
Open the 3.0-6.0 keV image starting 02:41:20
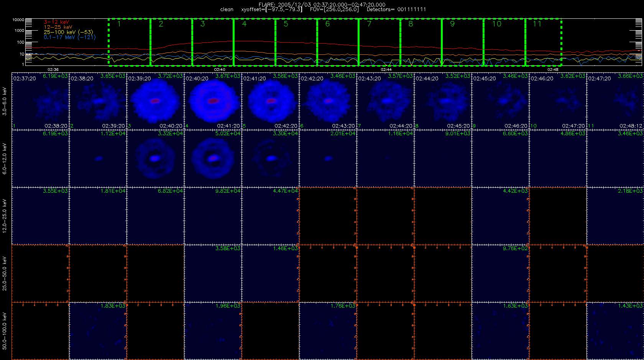[x=270, y=101]
